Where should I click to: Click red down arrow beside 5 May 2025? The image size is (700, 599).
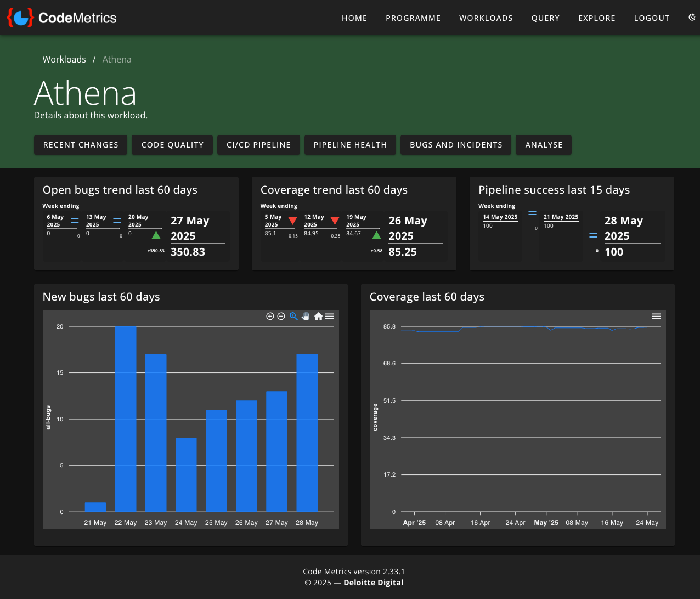[293, 221]
